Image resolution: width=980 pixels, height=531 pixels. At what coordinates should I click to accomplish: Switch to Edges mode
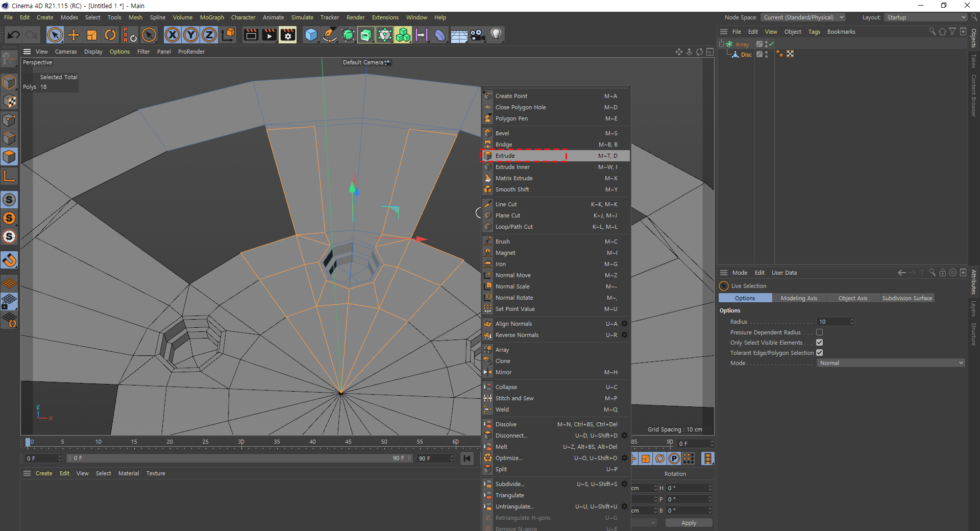click(9, 138)
